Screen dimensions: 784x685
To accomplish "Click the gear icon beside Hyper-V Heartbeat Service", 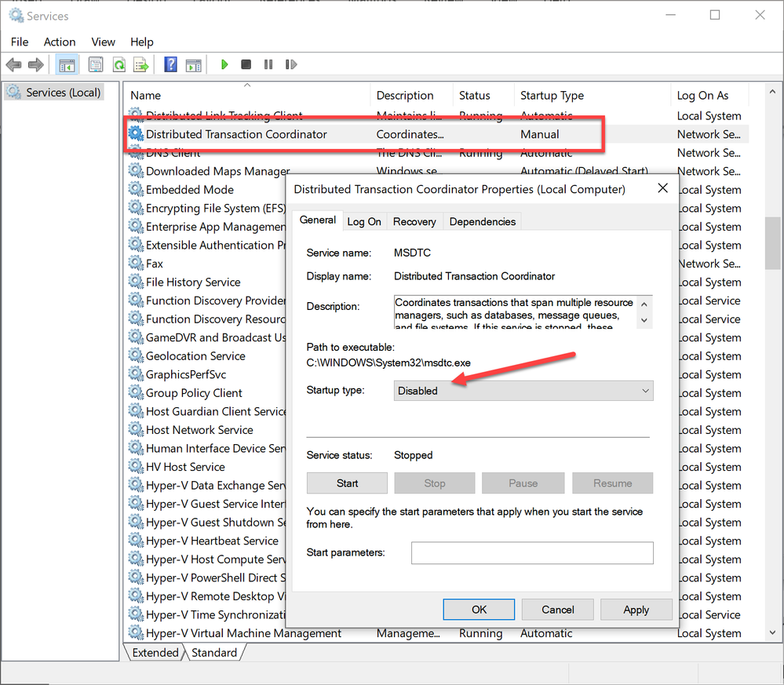I will 136,541.
